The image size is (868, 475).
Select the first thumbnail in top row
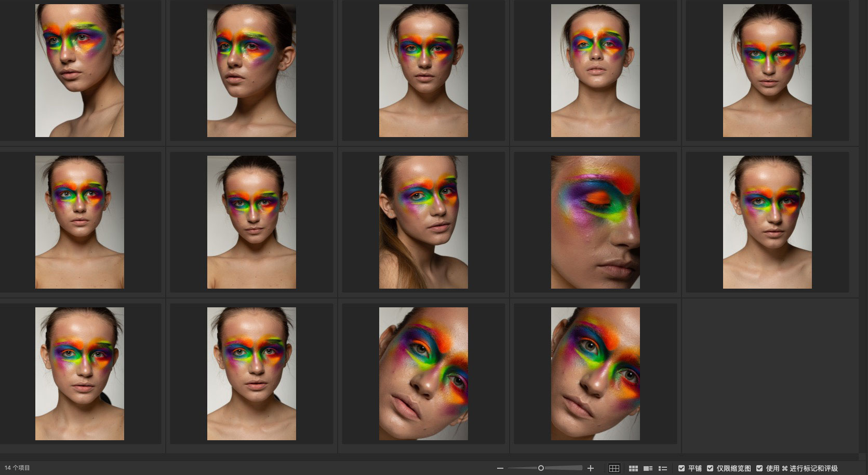click(79, 71)
